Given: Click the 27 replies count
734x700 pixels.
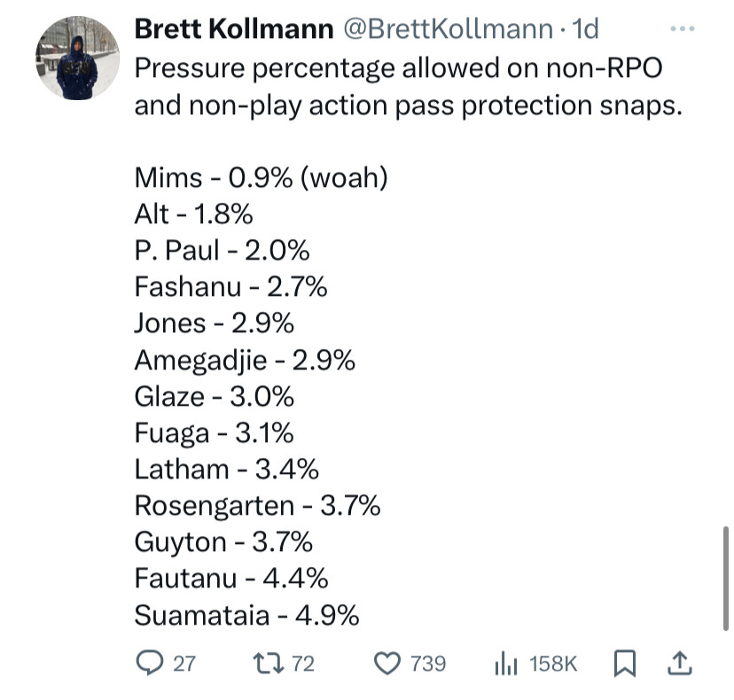Looking at the screenshot, I should tap(183, 664).
